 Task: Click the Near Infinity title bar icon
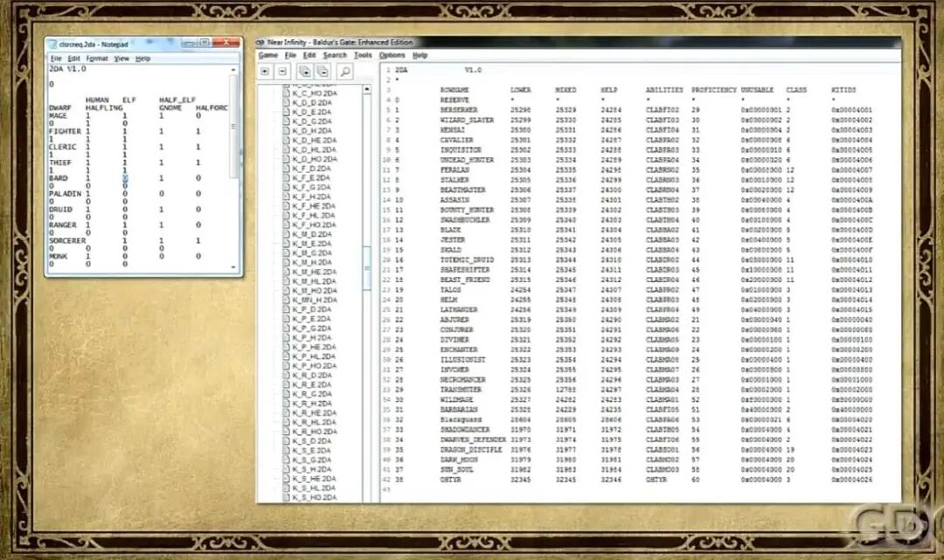tap(260, 42)
